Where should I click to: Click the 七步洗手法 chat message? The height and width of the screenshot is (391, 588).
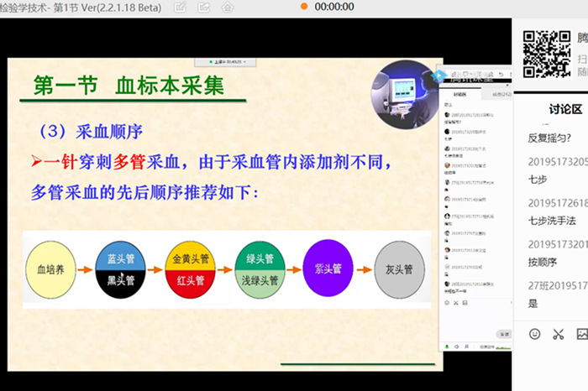coord(552,221)
